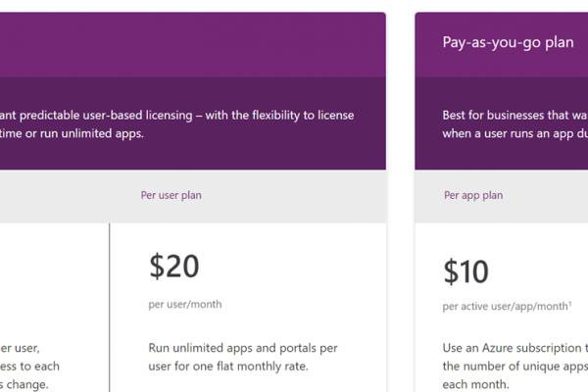
Task: Select the Per user plan label
Action: [x=171, y=195]
